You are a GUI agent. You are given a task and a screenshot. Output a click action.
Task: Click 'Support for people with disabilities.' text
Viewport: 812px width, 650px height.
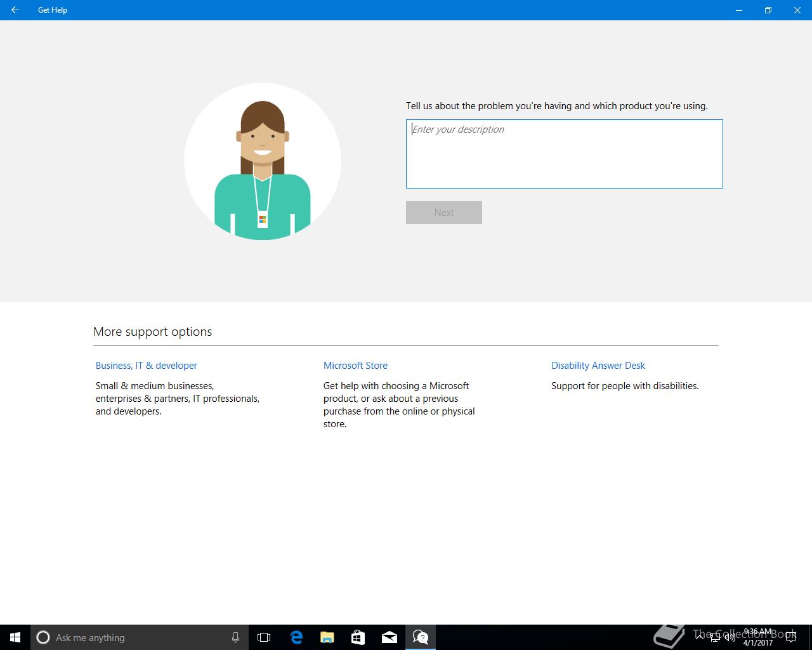tap(625, 386)
